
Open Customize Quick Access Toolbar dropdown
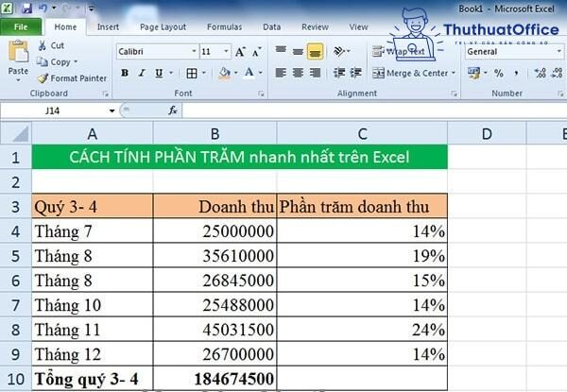[x=91, y=9]
